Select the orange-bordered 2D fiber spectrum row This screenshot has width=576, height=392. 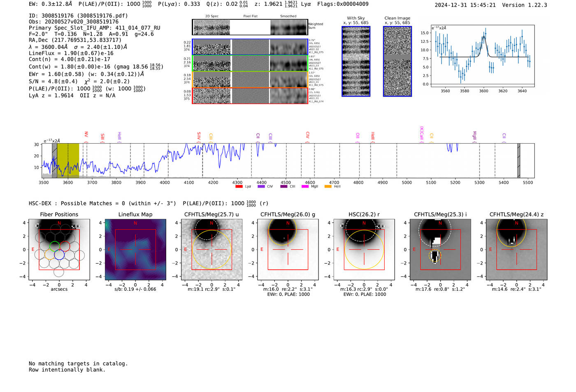pyautogui.click(x=250, y=79)
